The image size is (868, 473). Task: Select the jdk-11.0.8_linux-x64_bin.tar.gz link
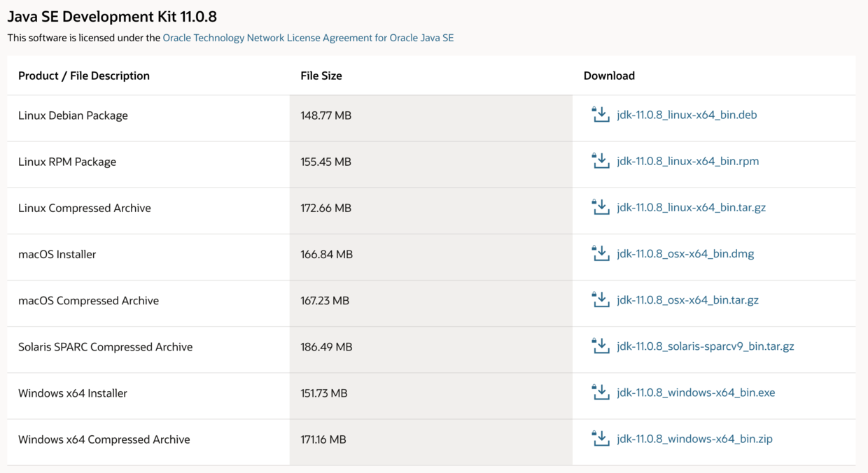(691, 207)
